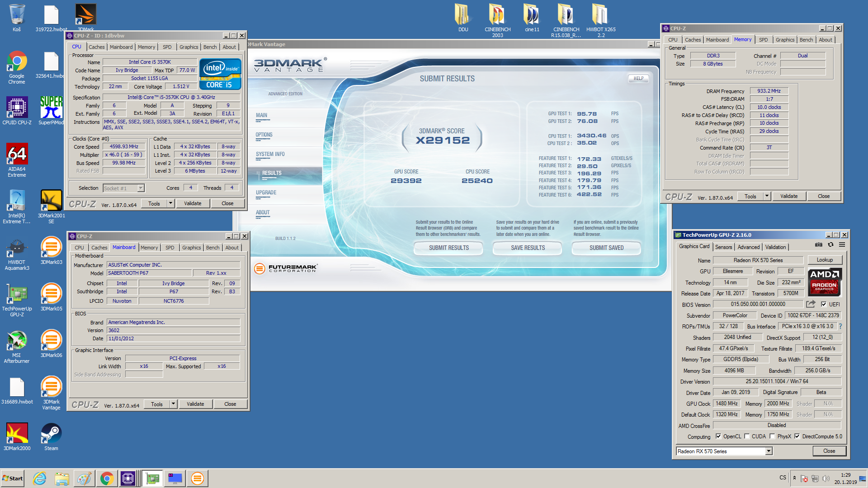Show hidden system tray icons
This screenshot has height=488, width=868.
794,478
